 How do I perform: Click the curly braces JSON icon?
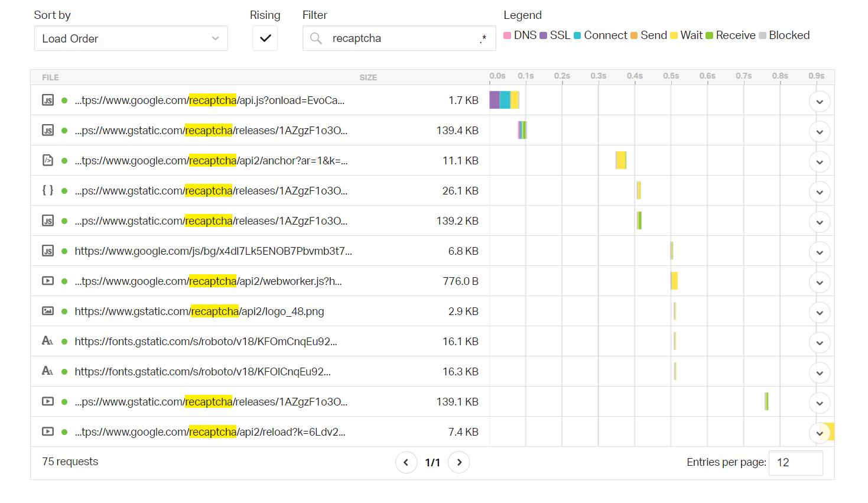tap(48, 190)
